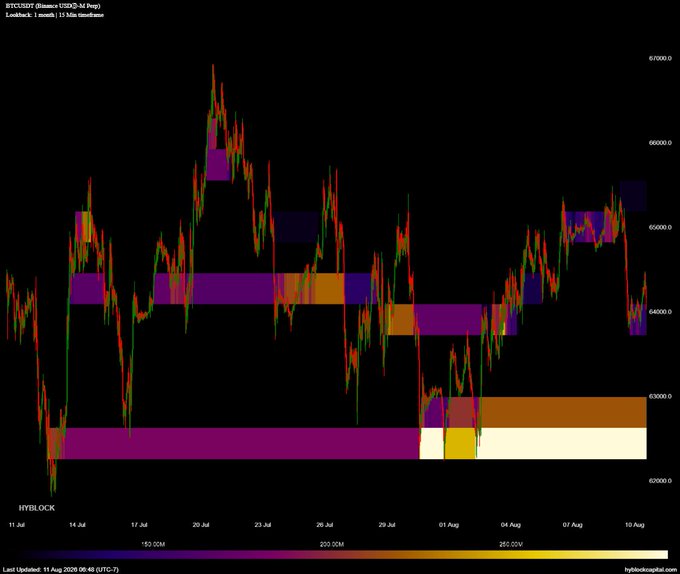
Task: Click the orange heatmap band below 63000
Action: 563,412
